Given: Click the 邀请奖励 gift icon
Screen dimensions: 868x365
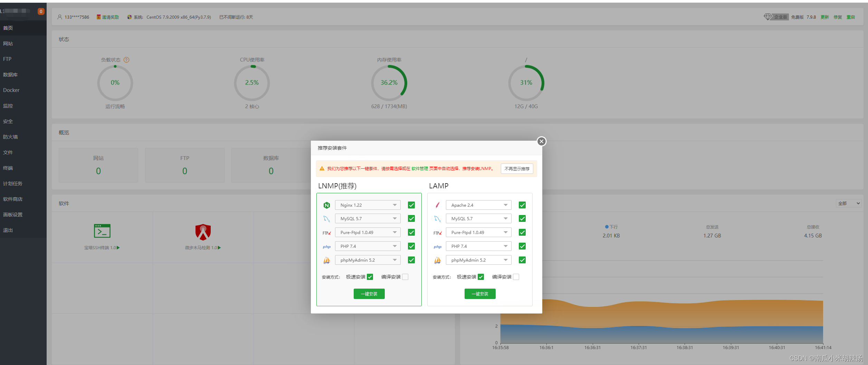Looking at the screenshot, I should point(99,17).
